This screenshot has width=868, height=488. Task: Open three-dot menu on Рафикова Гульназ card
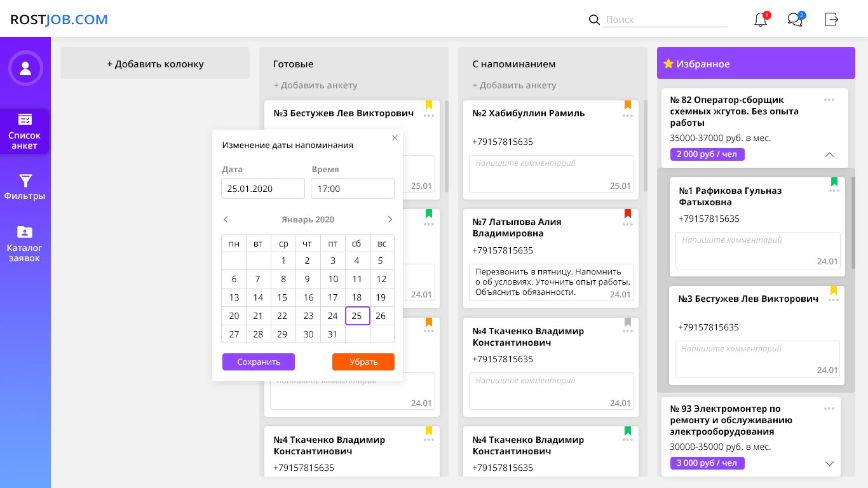834,191
